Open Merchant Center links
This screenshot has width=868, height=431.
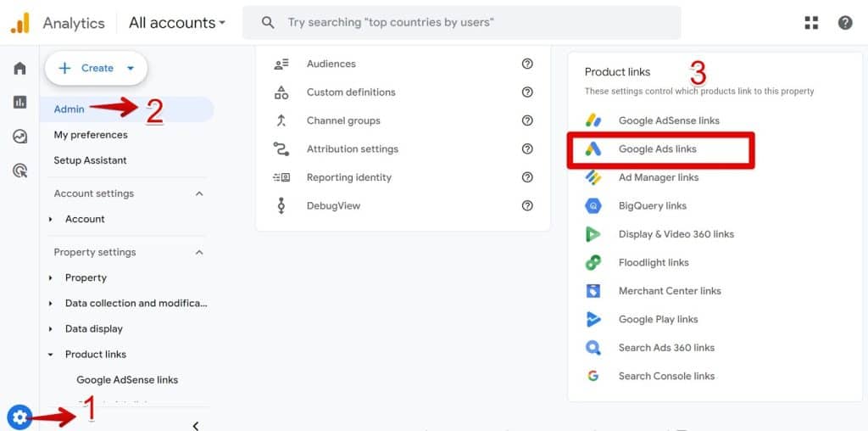(670, 291)
